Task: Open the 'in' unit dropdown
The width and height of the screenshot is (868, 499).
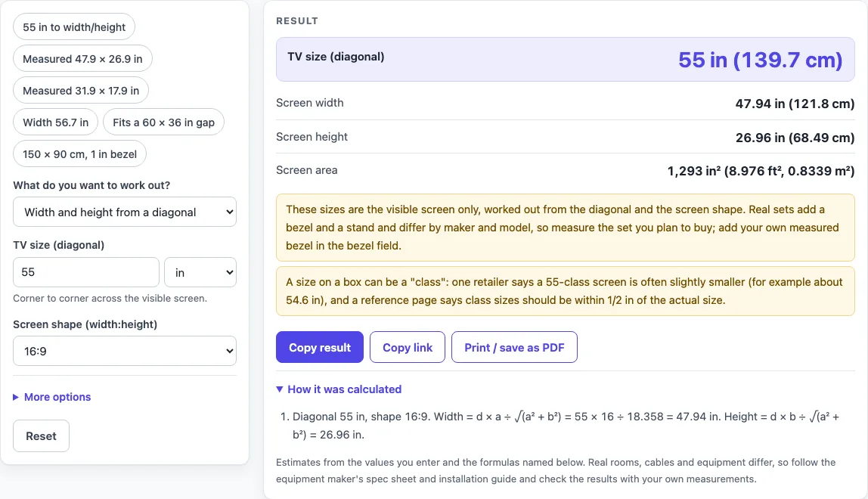Action: click(200, 272)
